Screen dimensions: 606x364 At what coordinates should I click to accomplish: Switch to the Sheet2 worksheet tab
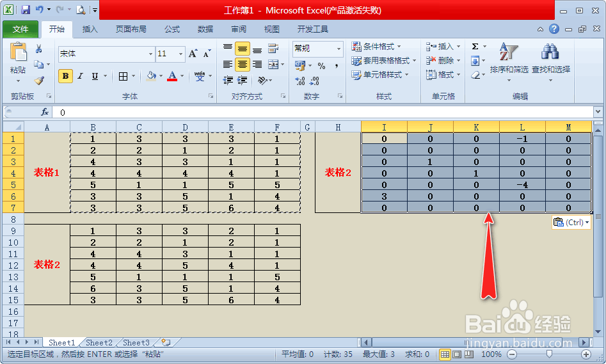point(99,343)
